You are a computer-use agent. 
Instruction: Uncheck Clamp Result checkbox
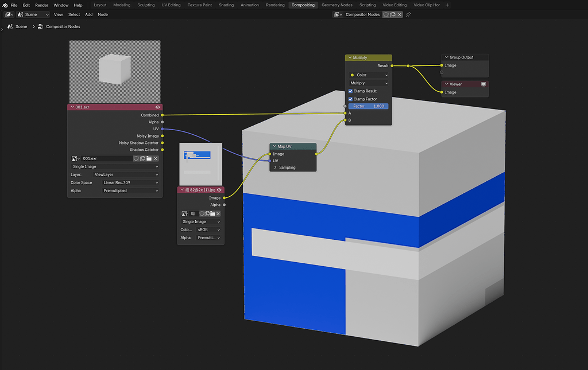(350, 91)
